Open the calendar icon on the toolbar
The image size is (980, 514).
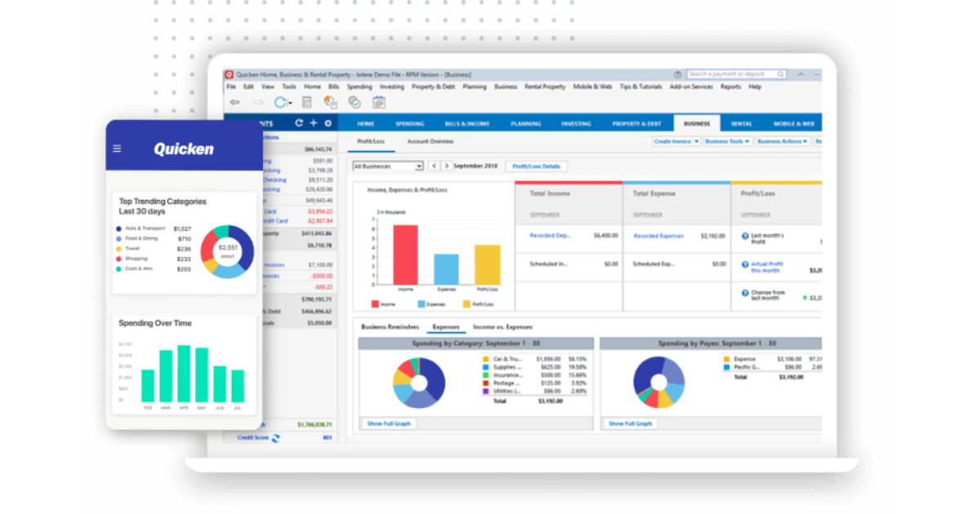point(378,102)
